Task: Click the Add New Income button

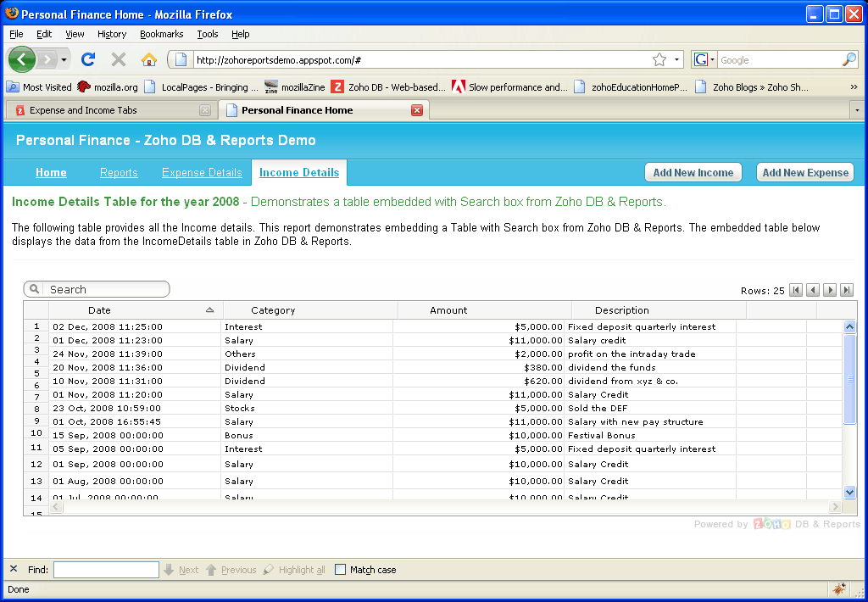Action: (x=693, y=172)
